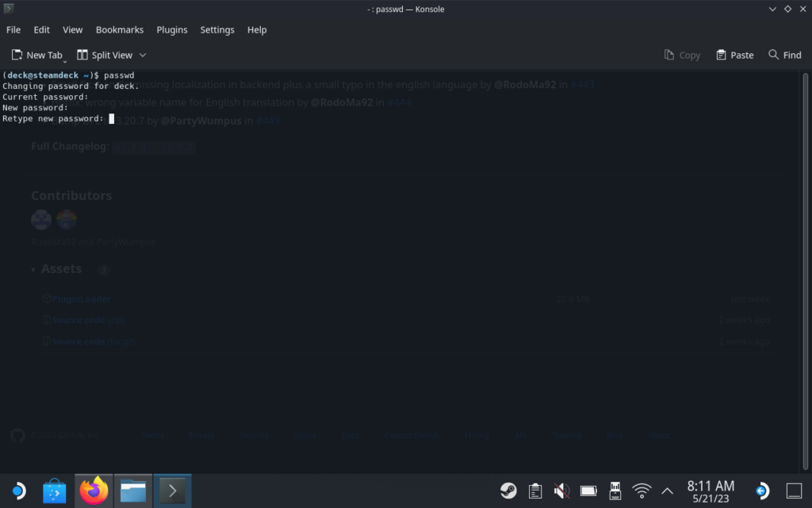This screenshot has height=508, width=812.
Task: Expand hidden system tray icons arrow
Action: click(x=667, y=491)
